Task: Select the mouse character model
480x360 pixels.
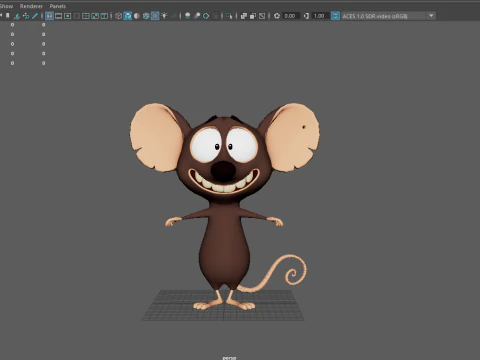Action: (224, 207)
